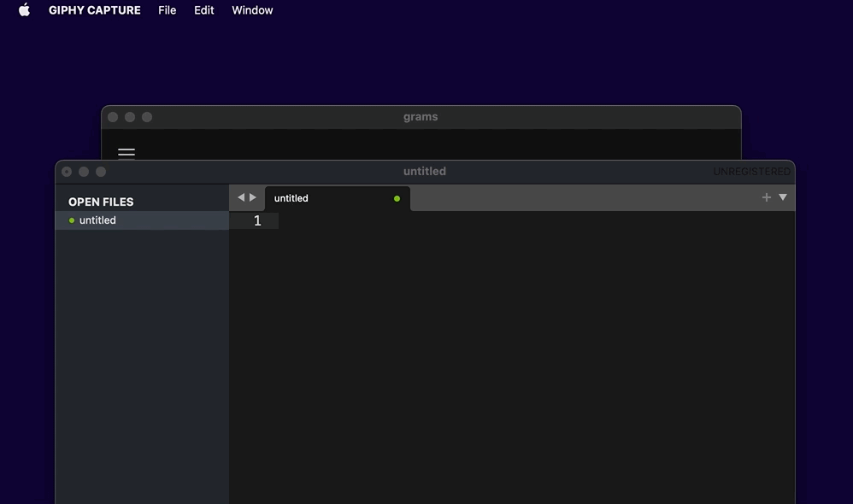Screen dimensions: 853x504
Task: Open the GIPHY CAPTURE app menu
Action: pos(95,10)
